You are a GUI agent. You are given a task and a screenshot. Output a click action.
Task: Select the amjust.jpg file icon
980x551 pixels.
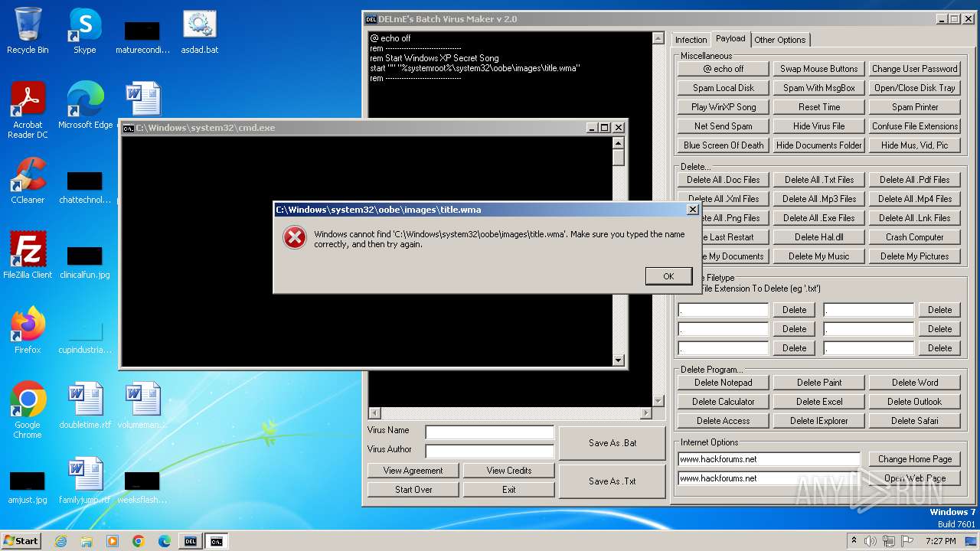tap(28, 486)
